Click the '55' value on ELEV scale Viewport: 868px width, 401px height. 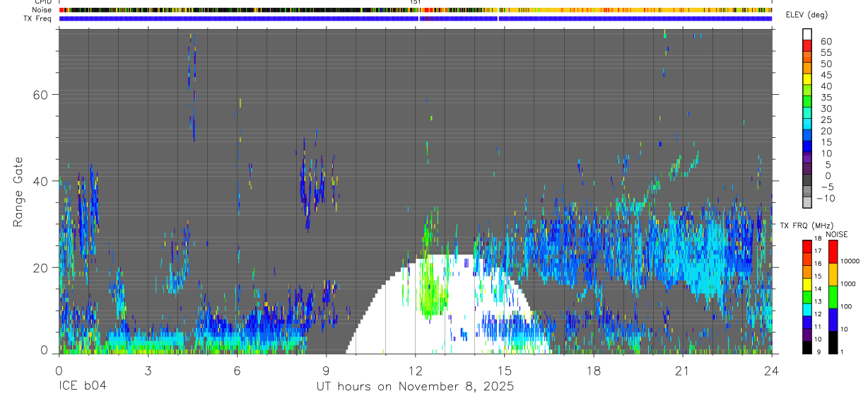click(x=826, y=53)
